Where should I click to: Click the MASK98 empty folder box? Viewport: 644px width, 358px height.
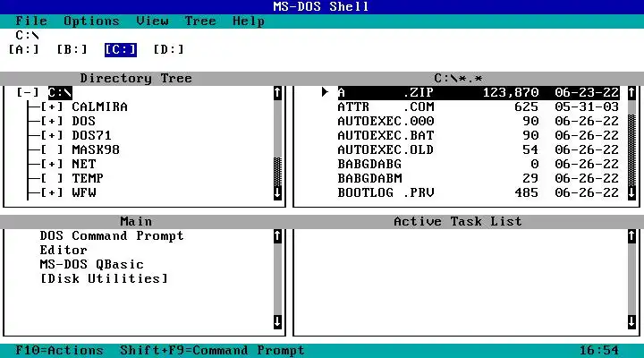coord(52,149)
